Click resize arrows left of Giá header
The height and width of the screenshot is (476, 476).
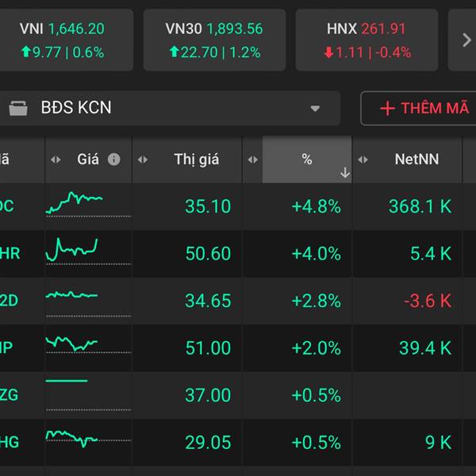point(56,159)
